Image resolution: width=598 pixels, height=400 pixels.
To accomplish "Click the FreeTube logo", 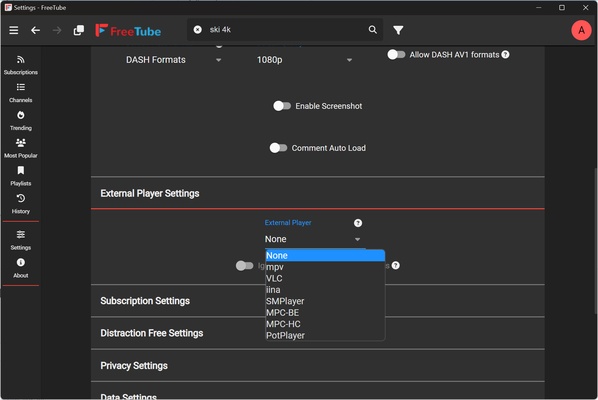I will coord(128,31).
